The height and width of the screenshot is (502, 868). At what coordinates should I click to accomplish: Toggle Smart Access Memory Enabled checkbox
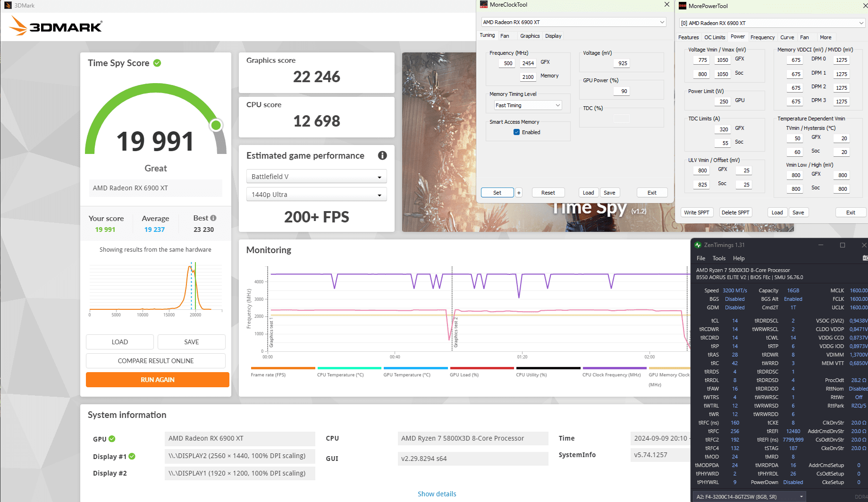click(x=517, y=132)
